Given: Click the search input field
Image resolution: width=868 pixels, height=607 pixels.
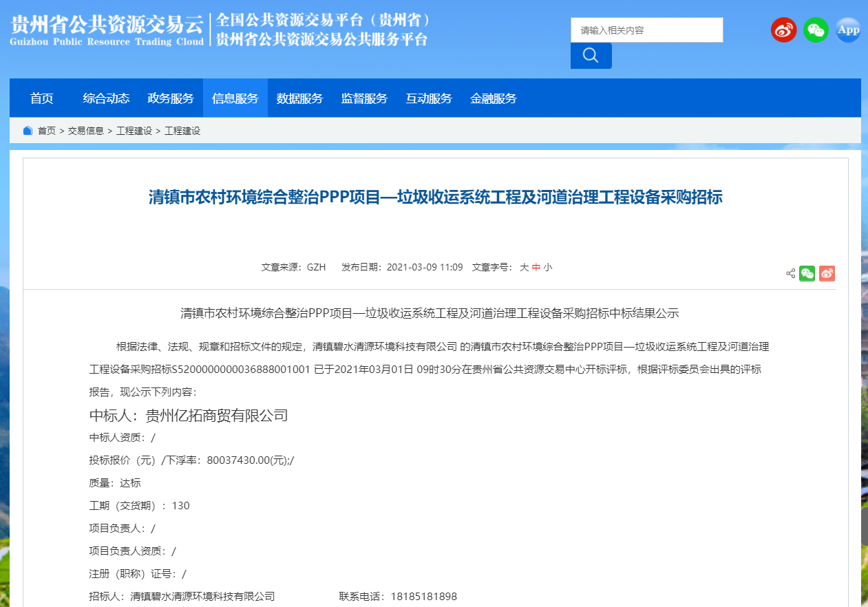Looking at the screenshot, I should click(646, 30).
